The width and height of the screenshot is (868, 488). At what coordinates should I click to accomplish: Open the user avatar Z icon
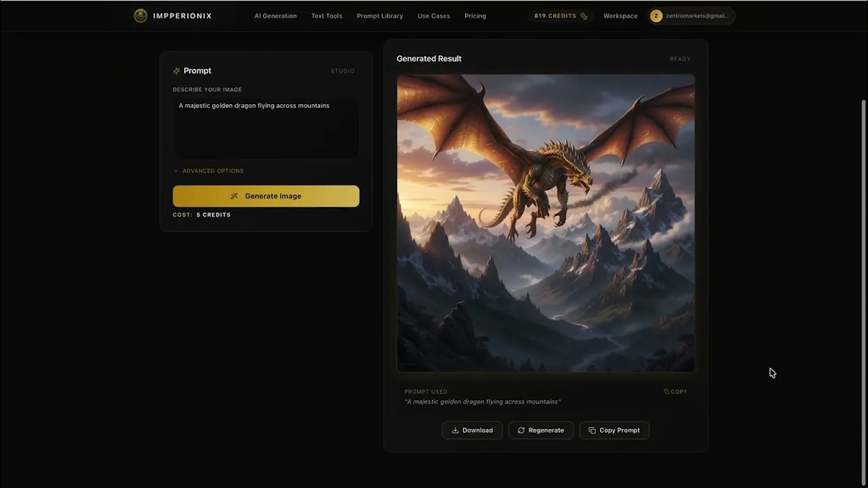pyautogui.click(x=656, y=16)
